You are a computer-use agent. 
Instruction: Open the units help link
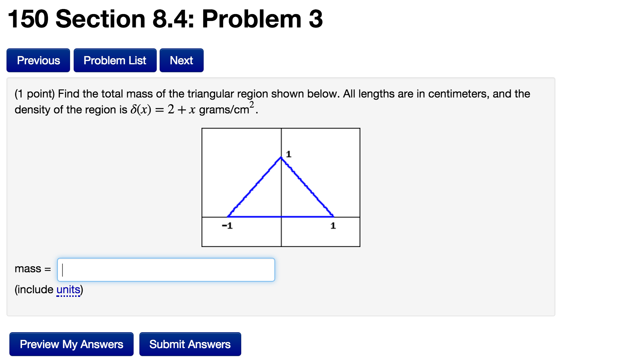68,290
